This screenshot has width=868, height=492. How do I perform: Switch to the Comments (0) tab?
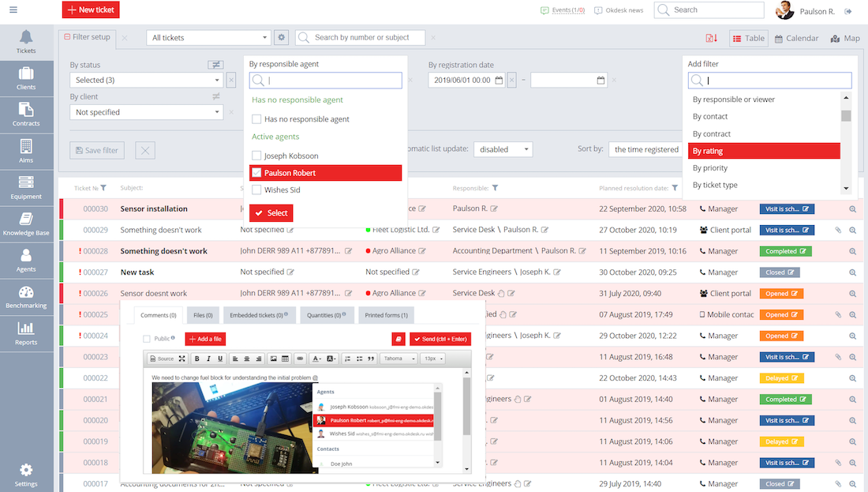159,315
